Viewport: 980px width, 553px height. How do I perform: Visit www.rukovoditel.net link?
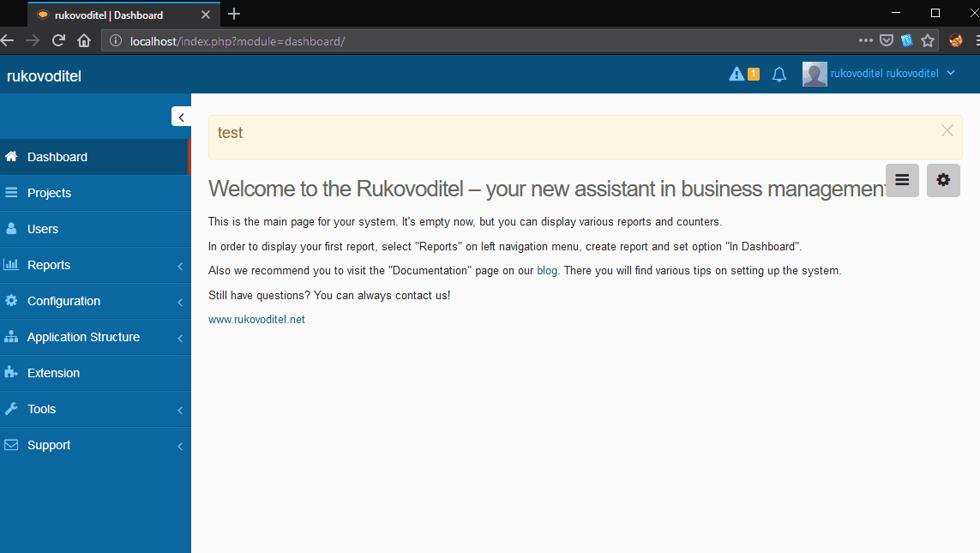256,319
